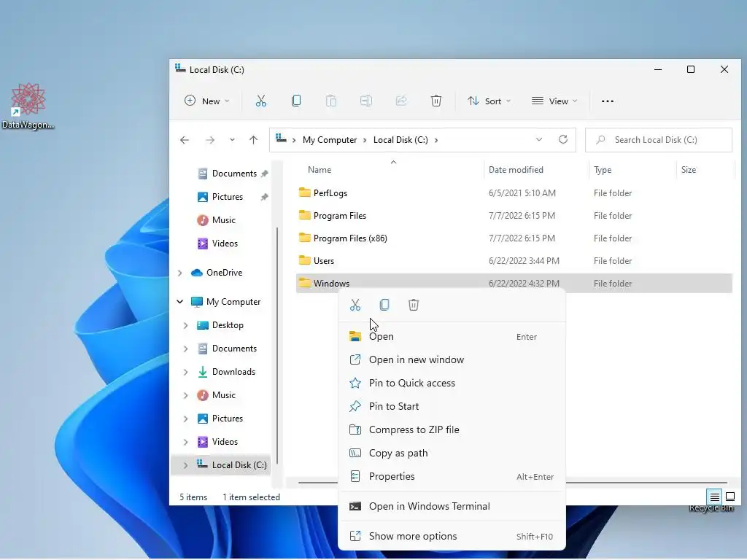Click the Copy icon in the context menu
Screen dimensions: 747x560
384,305
